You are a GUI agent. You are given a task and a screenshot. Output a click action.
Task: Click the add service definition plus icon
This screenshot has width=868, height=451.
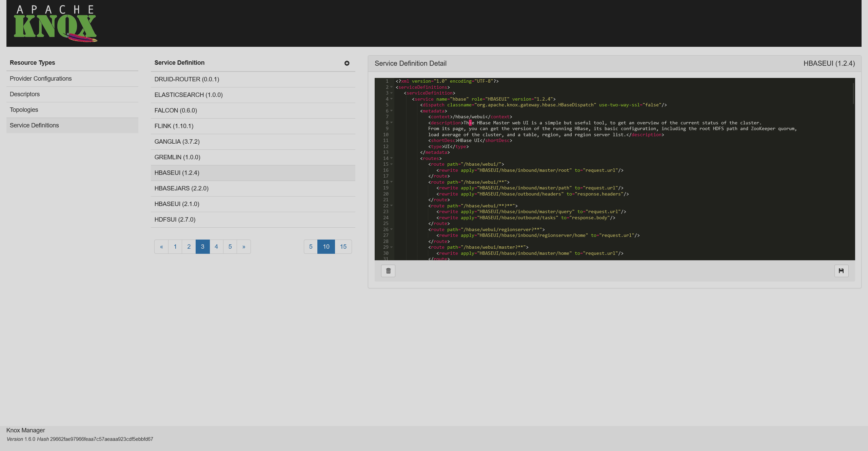click(347, 63)
